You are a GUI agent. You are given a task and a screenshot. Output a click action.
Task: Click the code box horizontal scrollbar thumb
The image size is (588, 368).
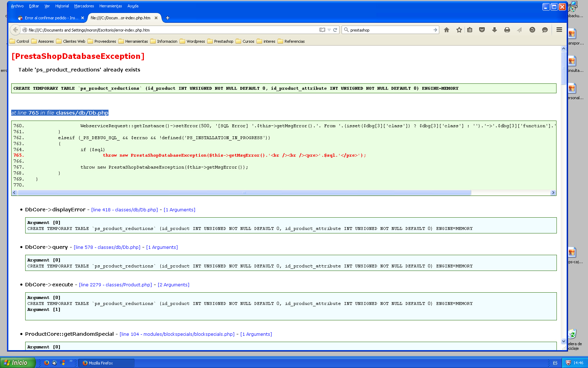pos(244,192)
